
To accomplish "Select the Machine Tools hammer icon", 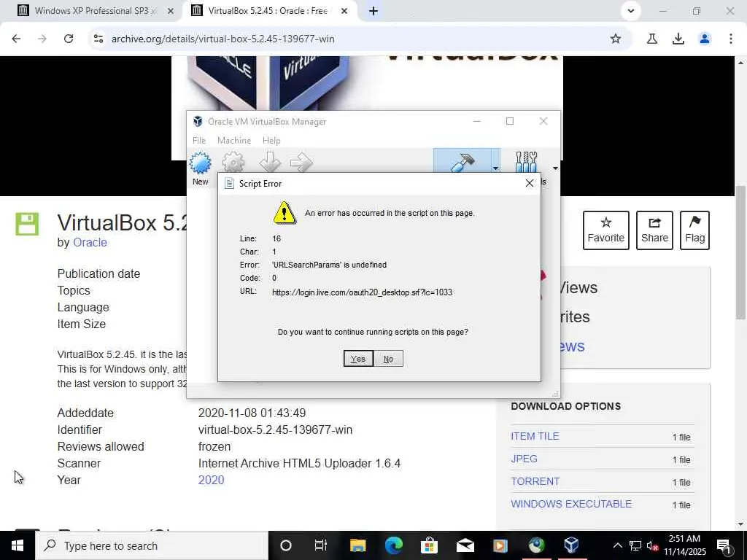I will click(462, 162).
